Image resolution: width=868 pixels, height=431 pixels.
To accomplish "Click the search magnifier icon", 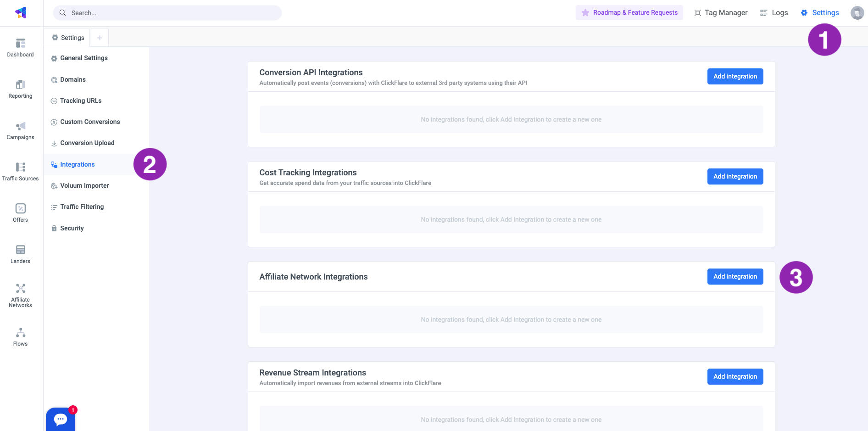I will pos(63,13).
